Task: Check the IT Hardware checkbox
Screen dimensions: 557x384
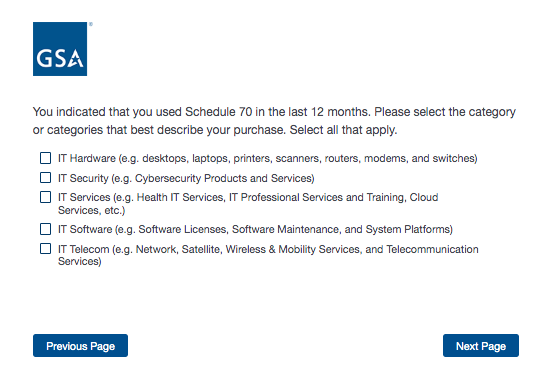Action: click(45, 158)
